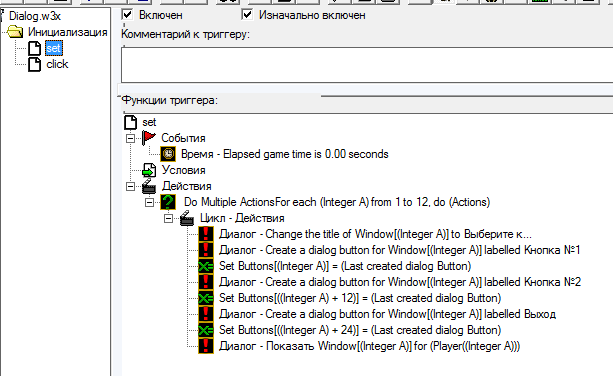The width and height of the screenshot is (613, 376).
Task: Select 'labelled Выход' dialog button action text
Action: [387, 314]
